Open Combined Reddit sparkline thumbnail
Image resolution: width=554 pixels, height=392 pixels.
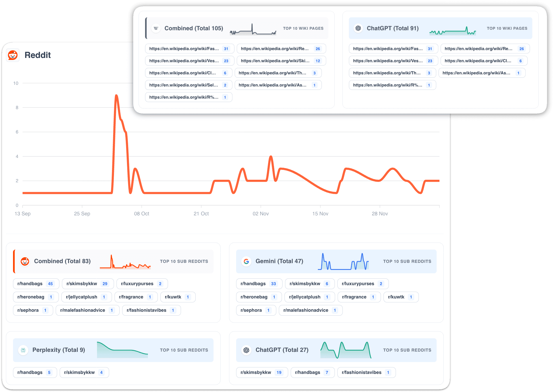tap(125, 262)
